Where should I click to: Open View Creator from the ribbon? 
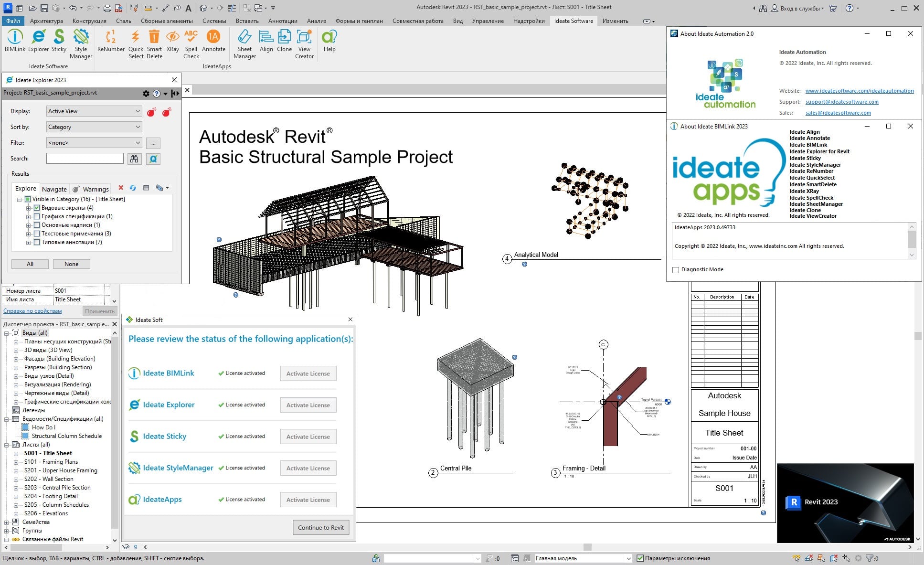(304, 44)
